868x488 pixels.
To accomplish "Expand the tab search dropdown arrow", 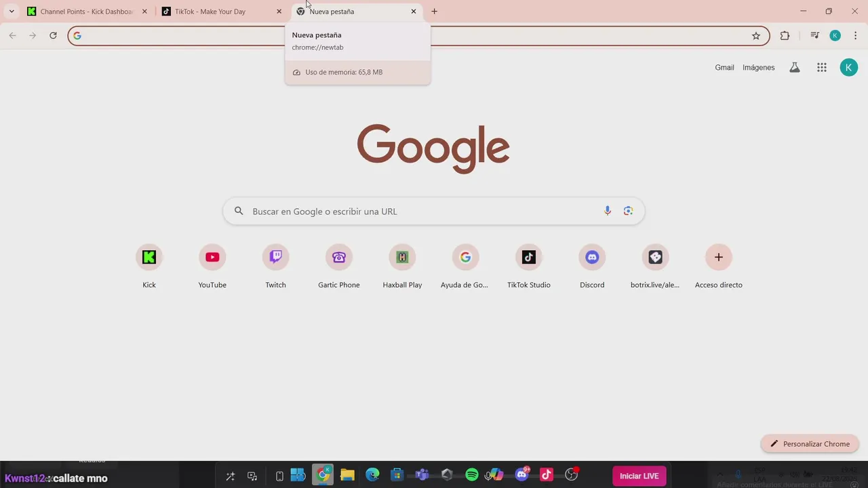I will [12, 12].
